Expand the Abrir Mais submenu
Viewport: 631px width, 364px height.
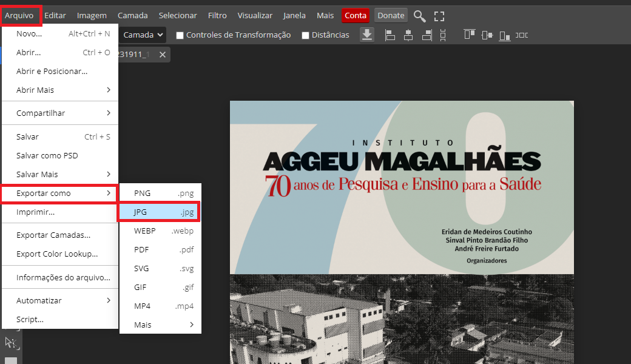[60, 90]
